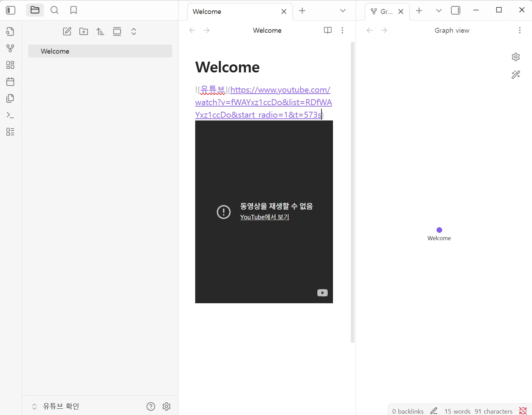The image size is (532, 415).
Task: Switch to the Search tab in sidebar
Action: click(54, 10)
